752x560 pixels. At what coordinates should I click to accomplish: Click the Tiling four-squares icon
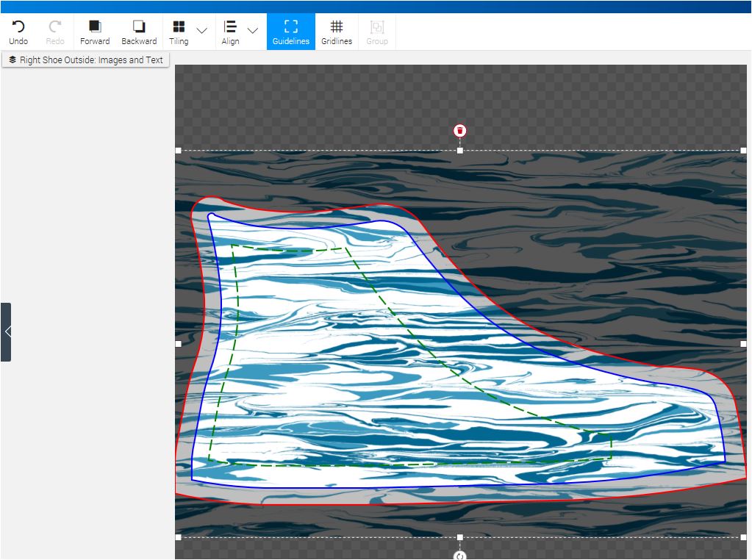179,27
